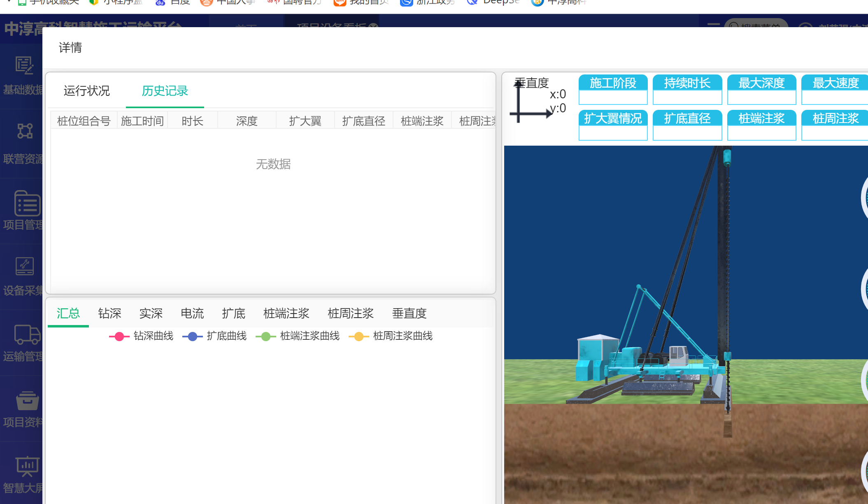Switch to the 垂直度 chart tab
Screen dimensions: 868x504
click(409, 314)
